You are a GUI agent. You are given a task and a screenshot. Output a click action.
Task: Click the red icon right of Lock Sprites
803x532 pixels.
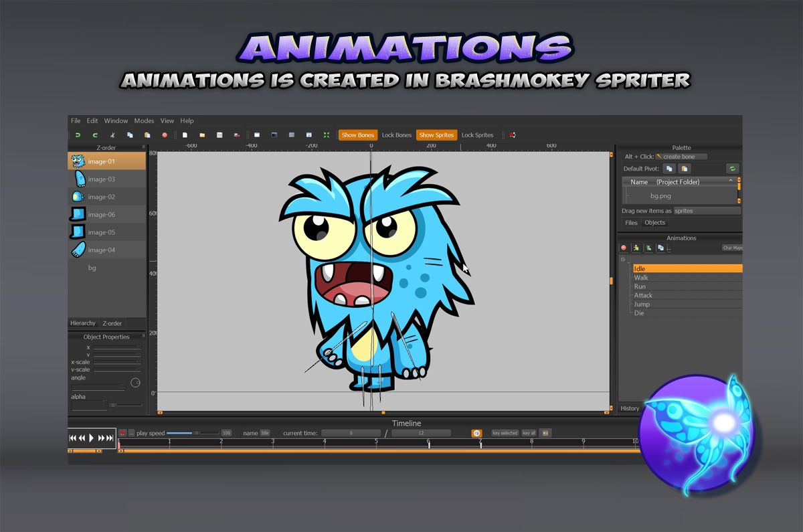click(512, 135)
